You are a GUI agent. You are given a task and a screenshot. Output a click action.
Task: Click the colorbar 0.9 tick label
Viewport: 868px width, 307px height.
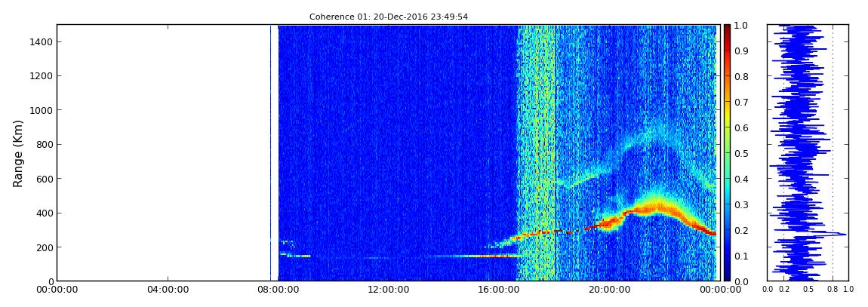point(740,51)
